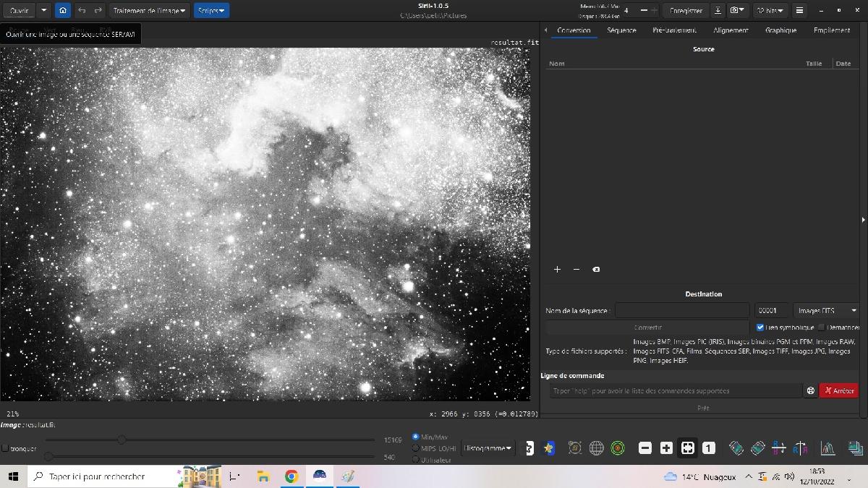868x488 pixels.
Task: Fit the image to the window
Action: point(687,448)
